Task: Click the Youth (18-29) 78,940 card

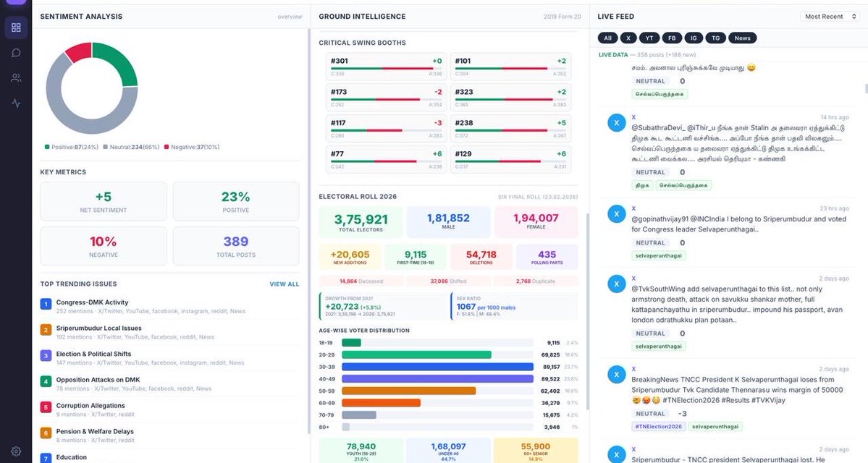Action: point(361,450)
